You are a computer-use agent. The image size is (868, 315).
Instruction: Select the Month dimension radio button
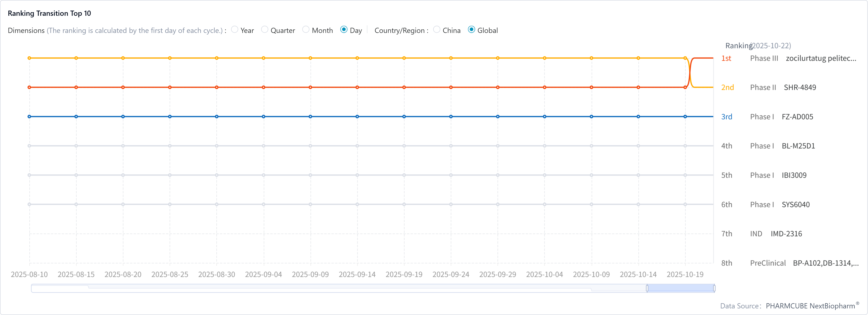[x=306, y=30]
